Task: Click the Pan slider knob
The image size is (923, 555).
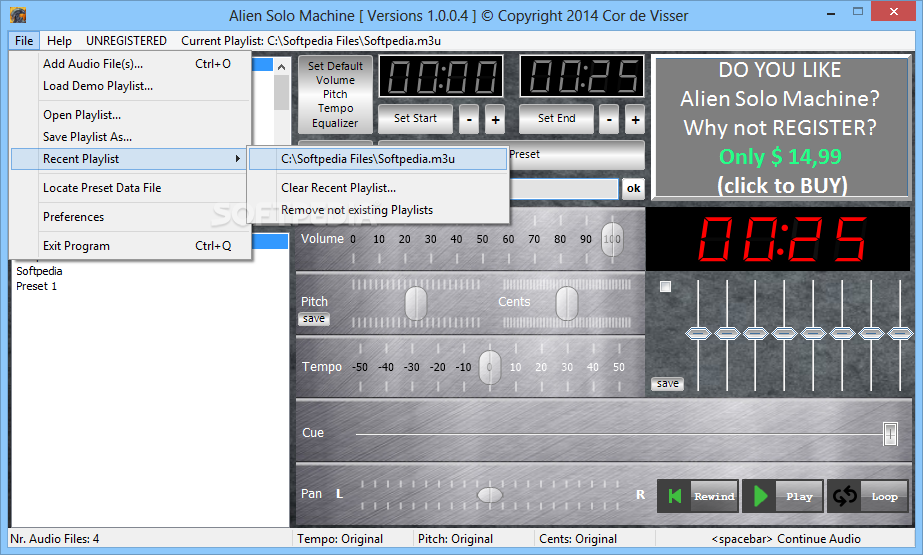Action: (x=490, y=495)
